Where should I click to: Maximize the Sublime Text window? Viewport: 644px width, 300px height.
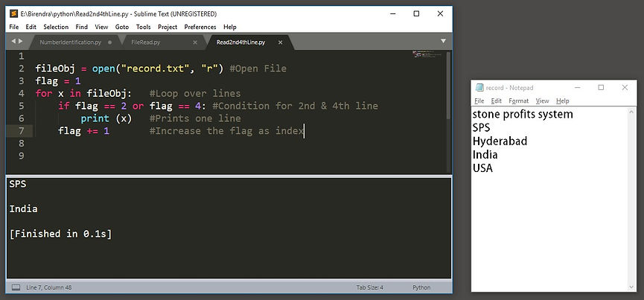[416, 13]
